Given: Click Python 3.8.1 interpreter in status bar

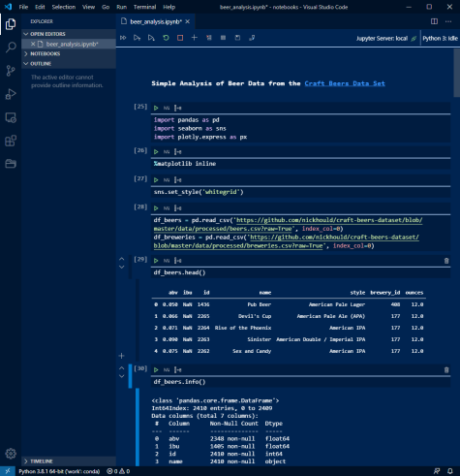Looking at the screenshot, I should click(59, 471).
